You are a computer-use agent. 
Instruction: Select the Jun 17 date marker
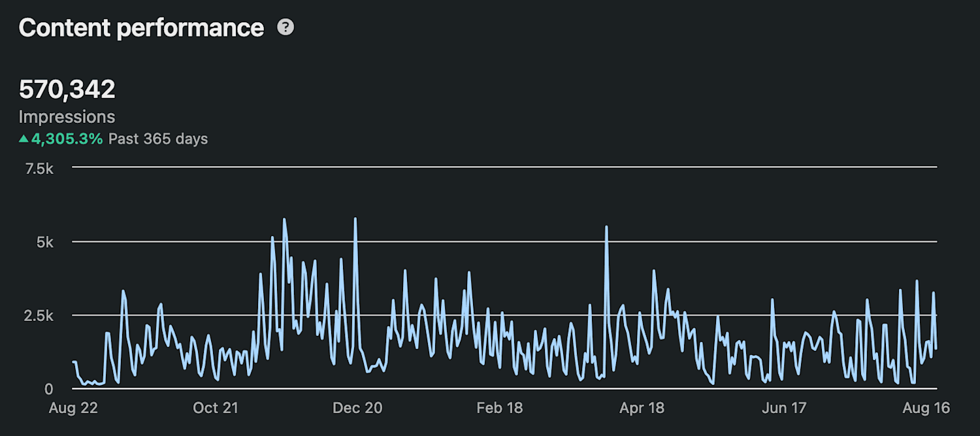784,408
